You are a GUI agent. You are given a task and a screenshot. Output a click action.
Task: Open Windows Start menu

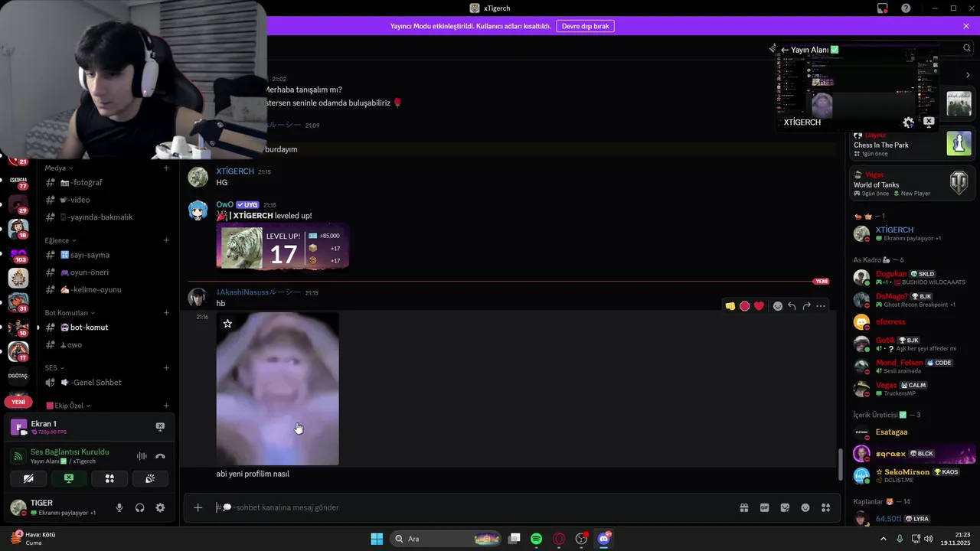tap(377, 539)
